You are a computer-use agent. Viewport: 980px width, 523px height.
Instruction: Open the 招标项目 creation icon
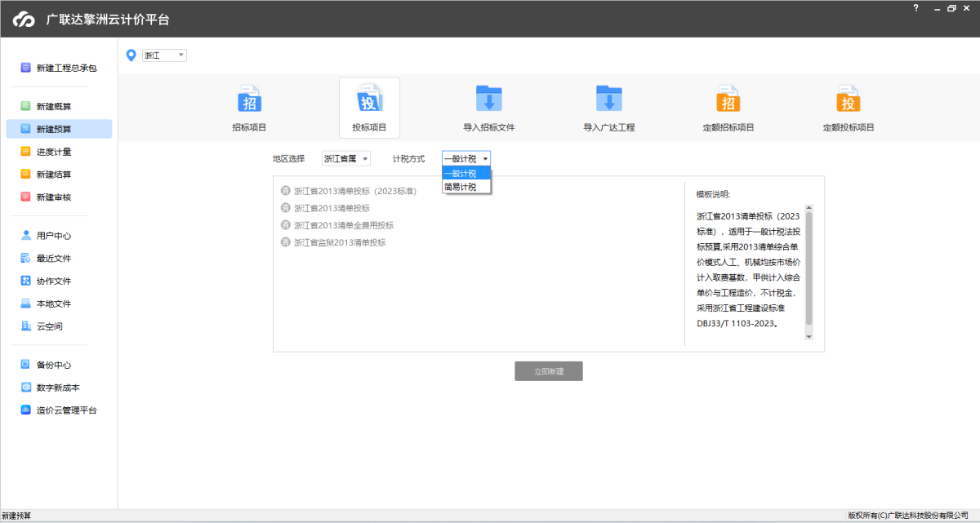249,107
